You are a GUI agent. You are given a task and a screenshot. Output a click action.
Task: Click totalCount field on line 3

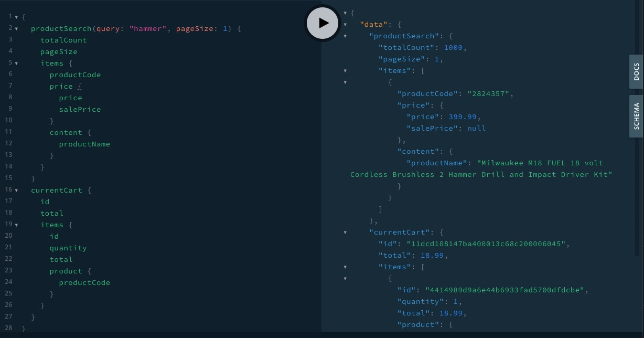(63, 40)
